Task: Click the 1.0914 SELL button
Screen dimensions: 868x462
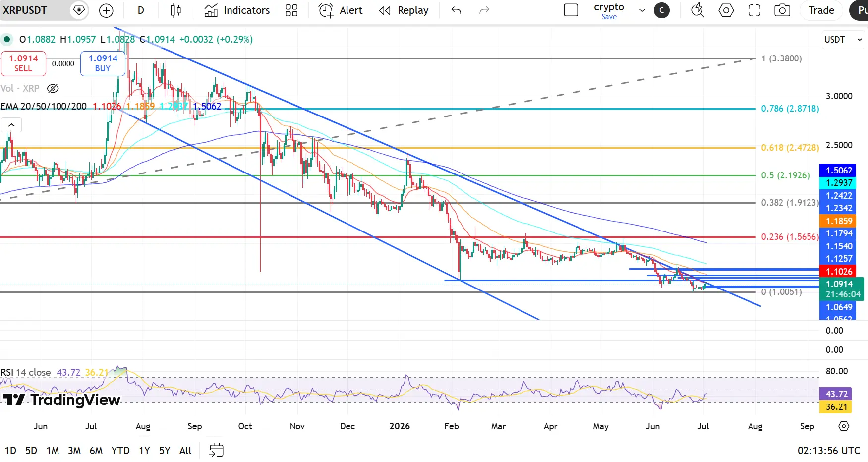Action: tap(23, 63)
